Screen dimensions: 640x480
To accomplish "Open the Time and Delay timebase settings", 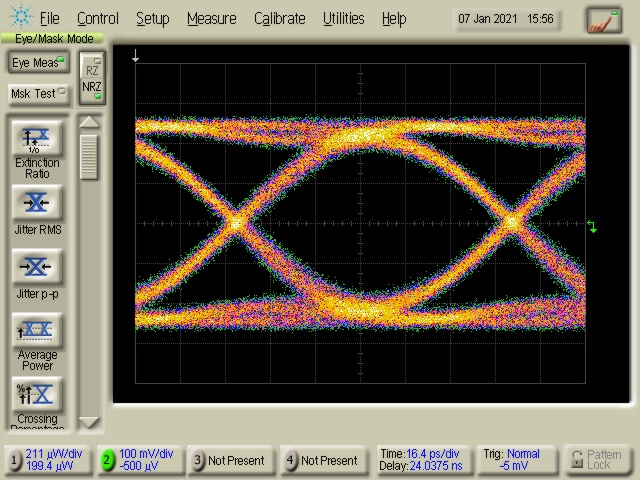I will [420, 460].
